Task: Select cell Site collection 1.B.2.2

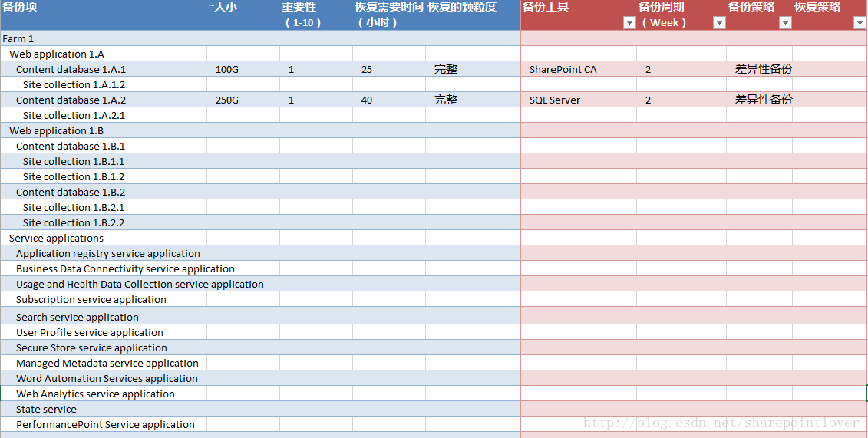Action: tap(104, 223)
